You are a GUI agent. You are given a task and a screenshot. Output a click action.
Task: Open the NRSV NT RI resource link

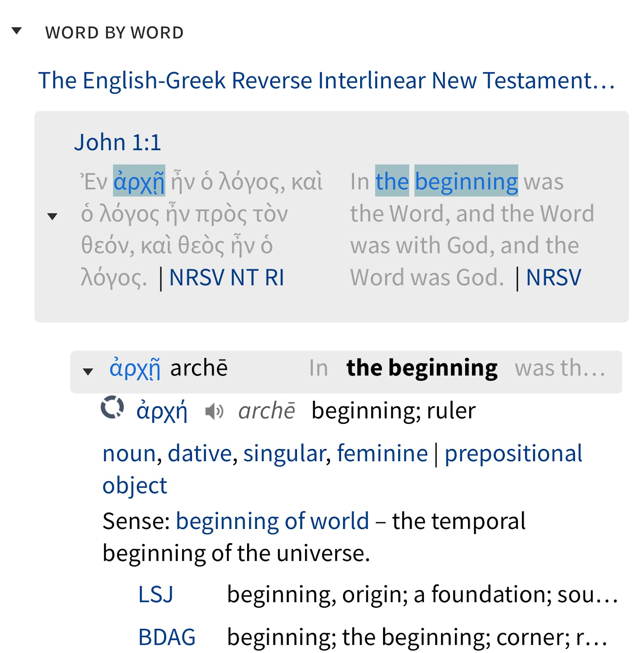(227, 278)
